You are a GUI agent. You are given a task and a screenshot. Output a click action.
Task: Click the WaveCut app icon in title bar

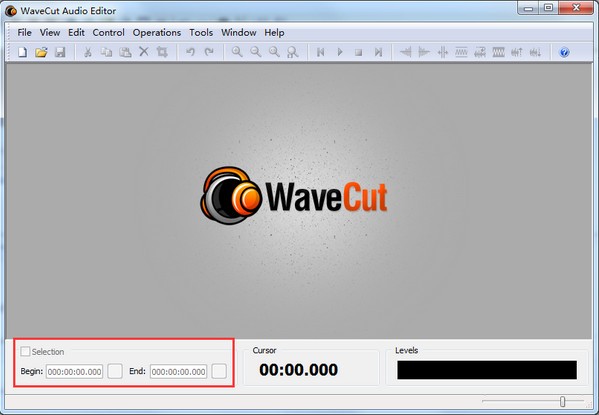coord(11,11)
